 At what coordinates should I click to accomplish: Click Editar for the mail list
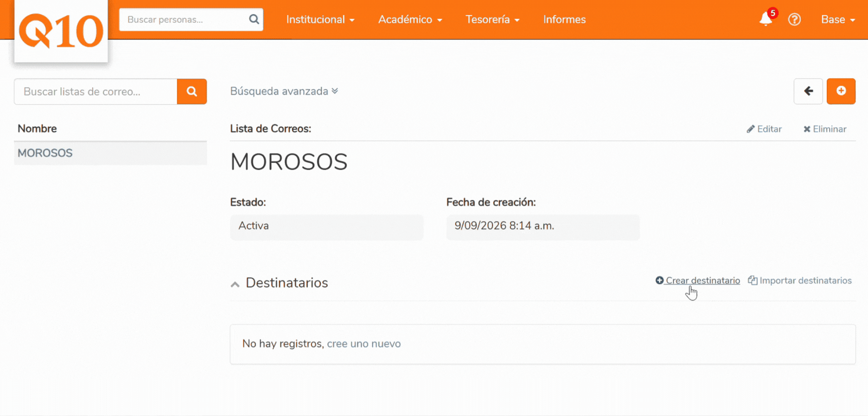(x=764, y=129)
